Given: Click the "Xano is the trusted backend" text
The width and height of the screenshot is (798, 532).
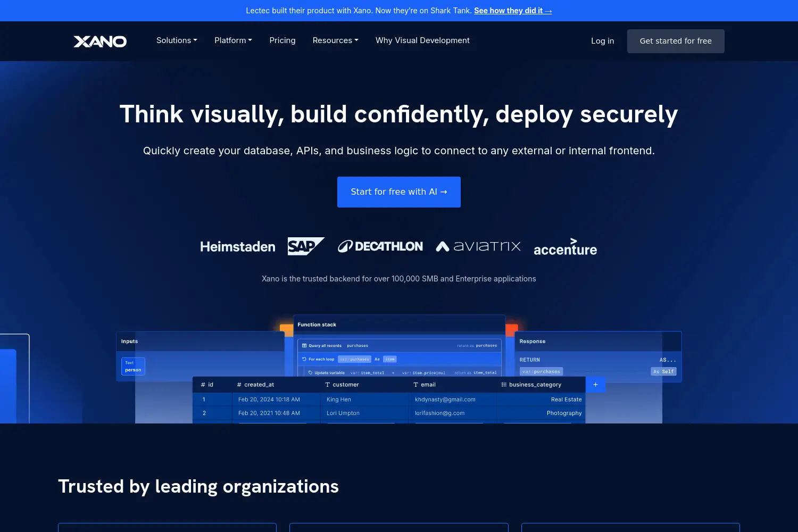Looking at the screenshot, I should click(x=399, y=279).
